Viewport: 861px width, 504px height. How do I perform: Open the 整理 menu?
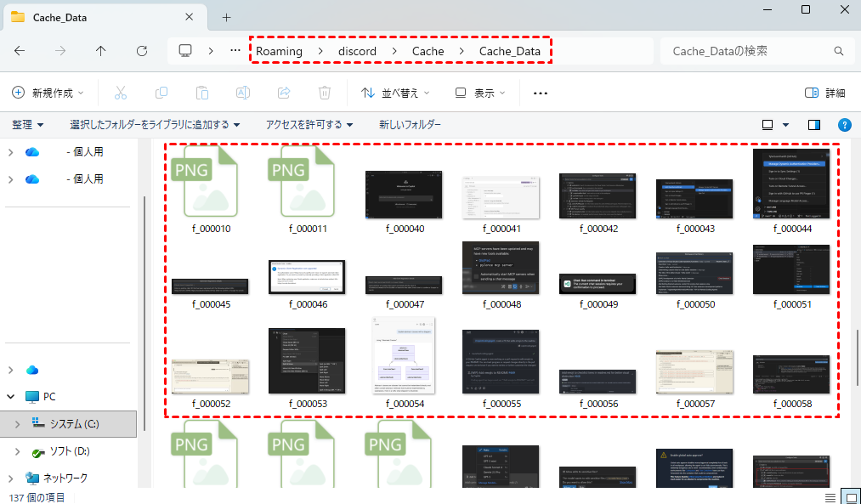coord(28,125)
